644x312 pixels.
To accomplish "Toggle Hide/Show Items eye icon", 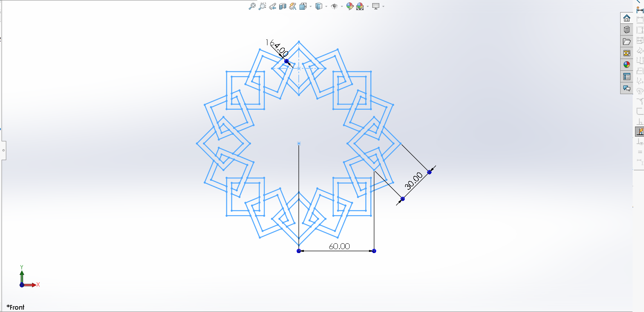I will click(x=334, y=6).
